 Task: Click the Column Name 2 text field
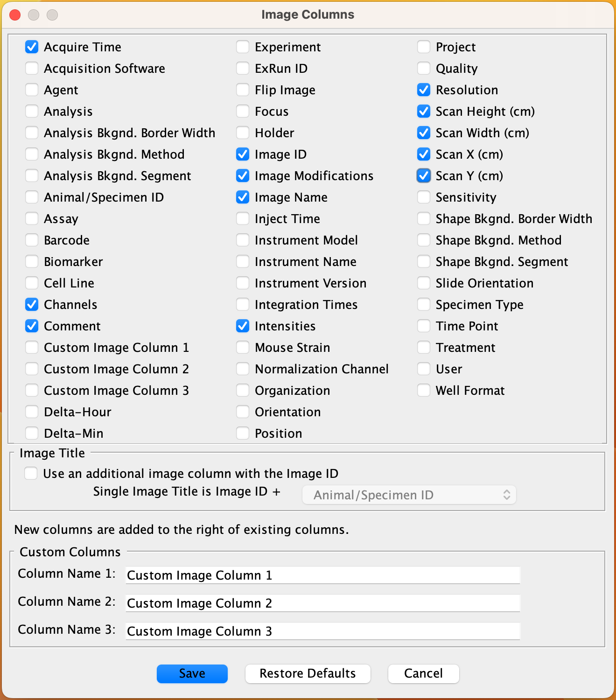(x=323, y=603)
